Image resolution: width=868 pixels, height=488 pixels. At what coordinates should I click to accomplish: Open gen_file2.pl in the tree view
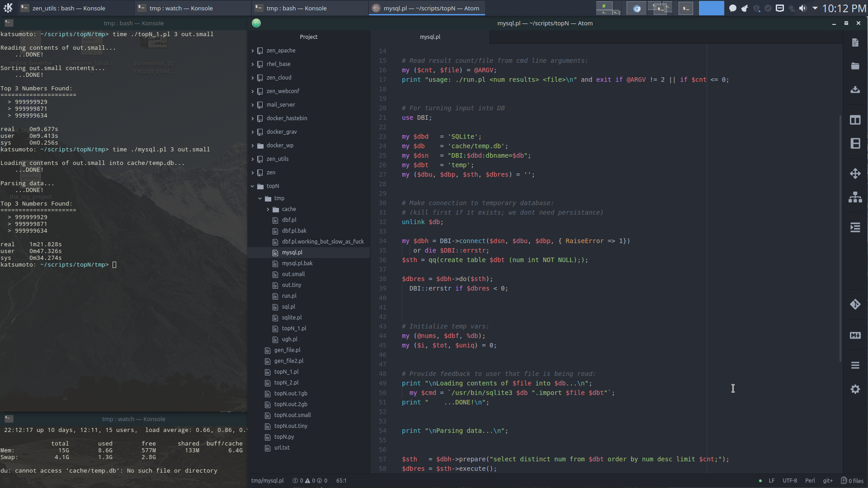pos(288,361)
